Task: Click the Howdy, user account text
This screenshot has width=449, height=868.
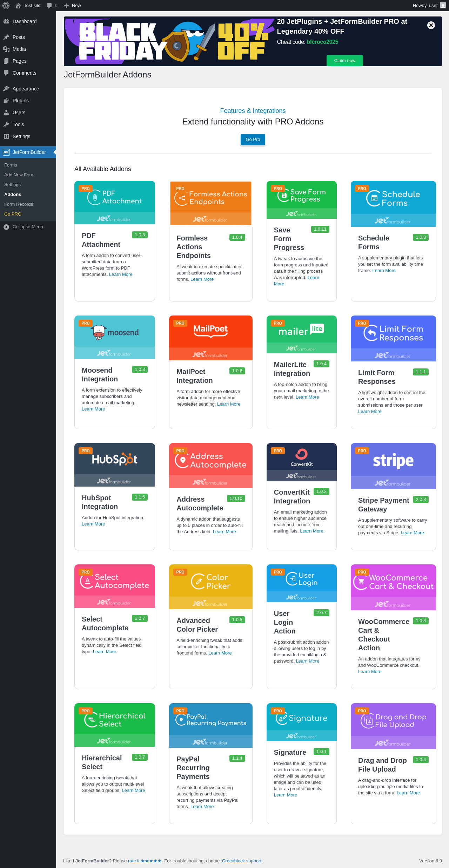Action: pyautogui.click(x=425, y=6)
